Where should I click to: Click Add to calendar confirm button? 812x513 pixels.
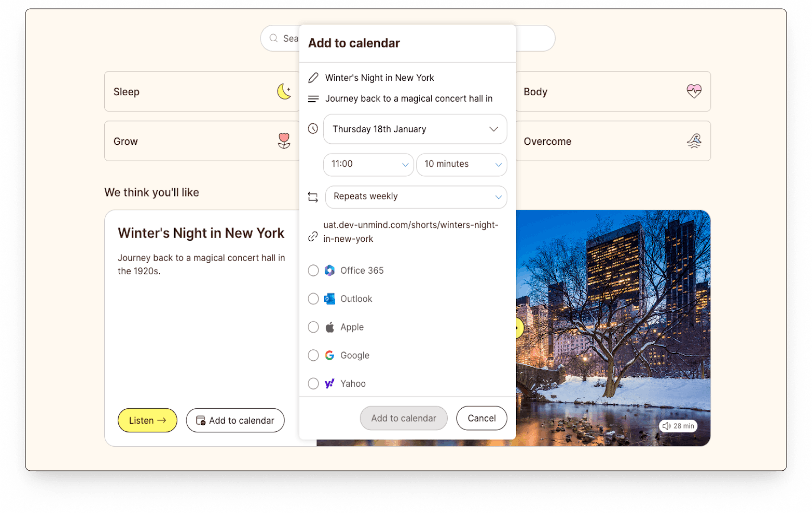tap(403, 418)
